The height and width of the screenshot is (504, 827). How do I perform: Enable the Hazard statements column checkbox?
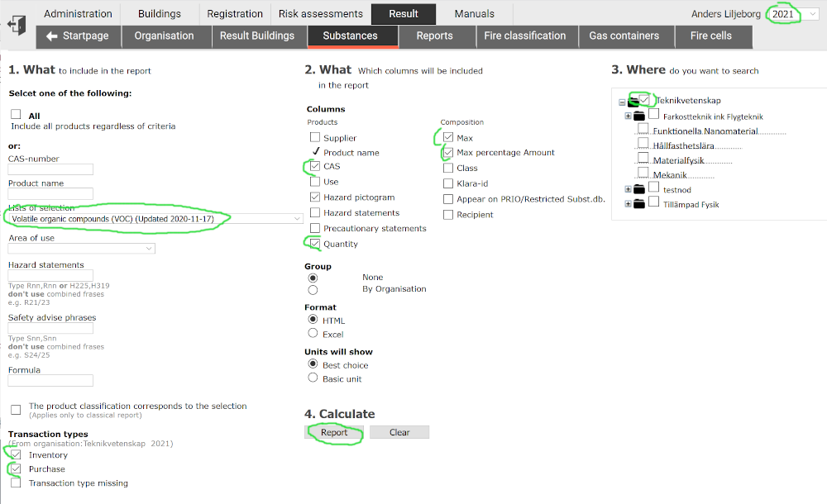[315, 212]
